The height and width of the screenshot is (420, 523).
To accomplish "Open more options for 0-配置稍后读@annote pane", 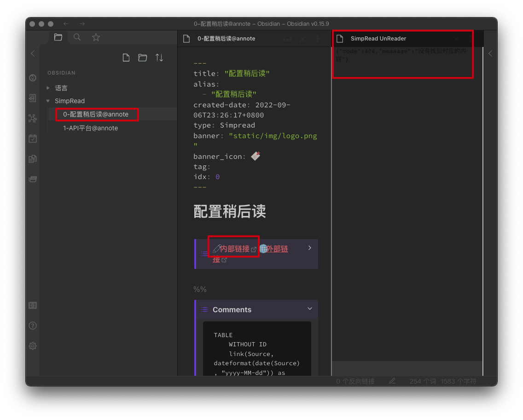I will tap(318, 39).
